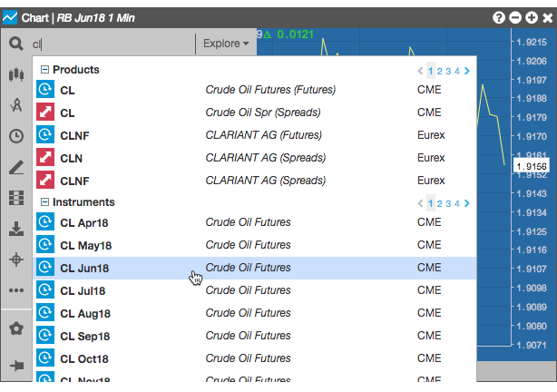The height and width of the screenshot is (392, 557).
Task: Go to Instruments results page 3
Action: [448, 203]
